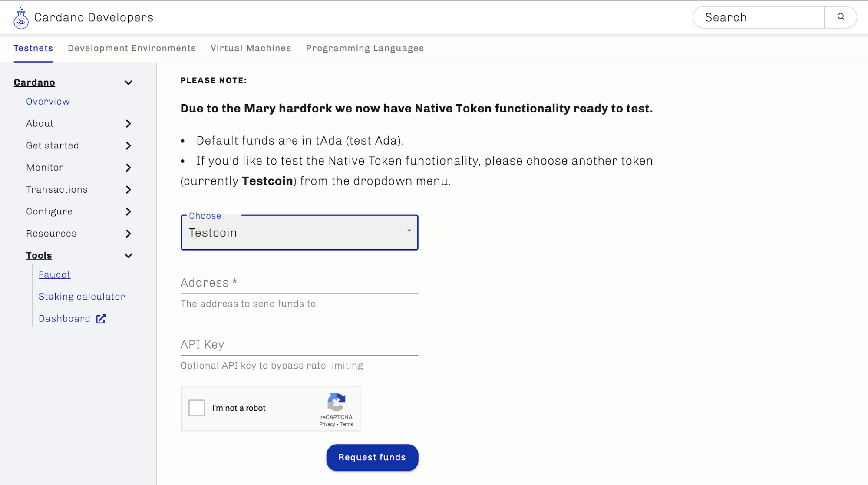Expand the Transactions chevron arrow
The image size is (868, 485).
click(x=129, y=190)
